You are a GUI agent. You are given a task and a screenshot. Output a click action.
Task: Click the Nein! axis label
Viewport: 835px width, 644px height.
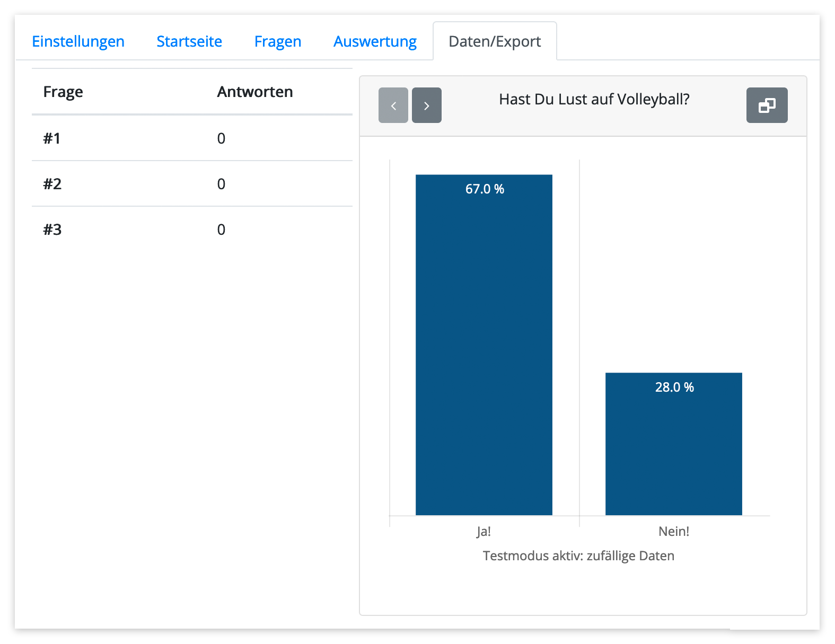coord(673,531)
